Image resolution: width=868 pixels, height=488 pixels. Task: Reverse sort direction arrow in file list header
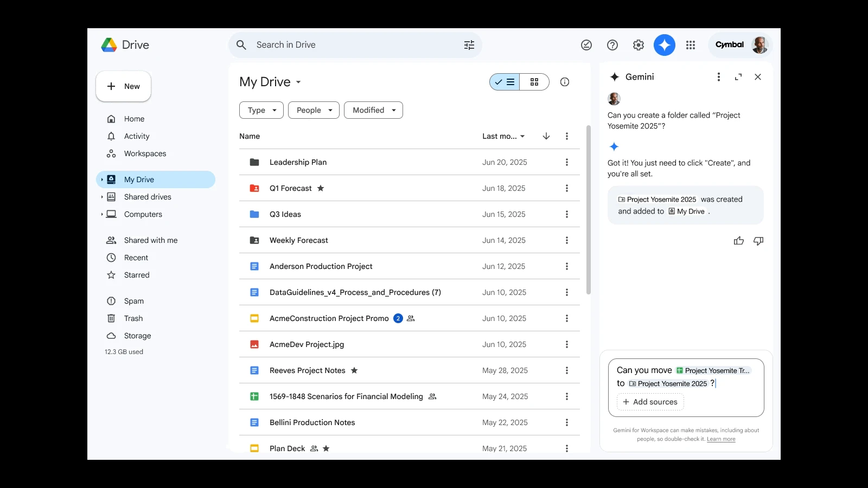(546, 136)
